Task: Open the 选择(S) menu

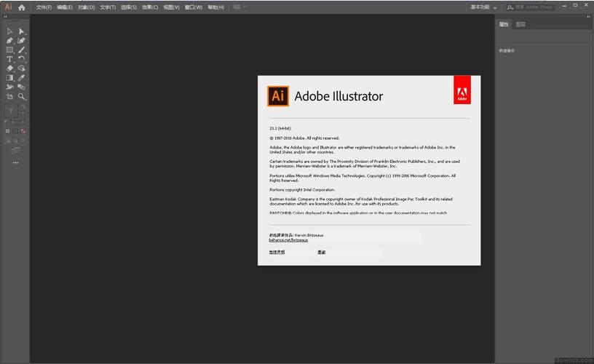Action: tap(129, 7)
